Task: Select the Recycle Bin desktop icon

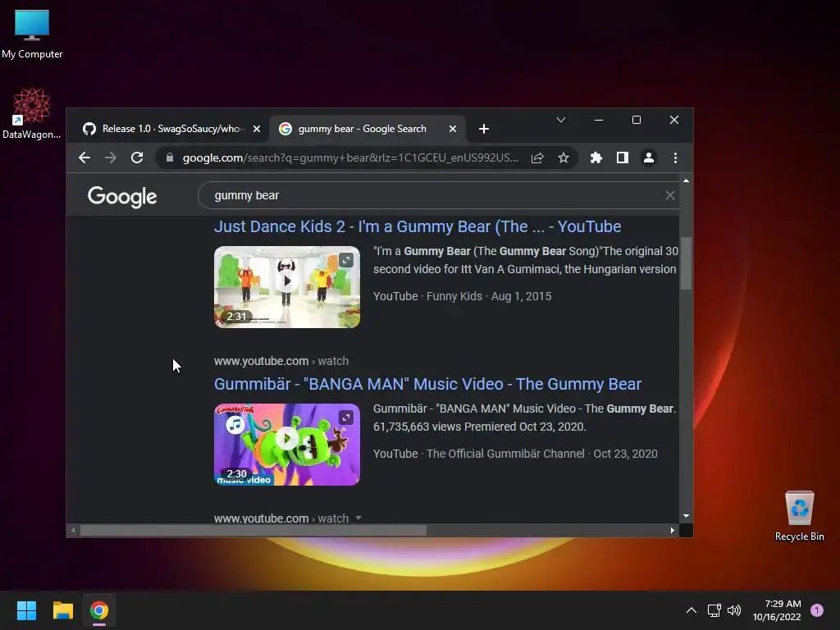Action: tap(799, 516)
